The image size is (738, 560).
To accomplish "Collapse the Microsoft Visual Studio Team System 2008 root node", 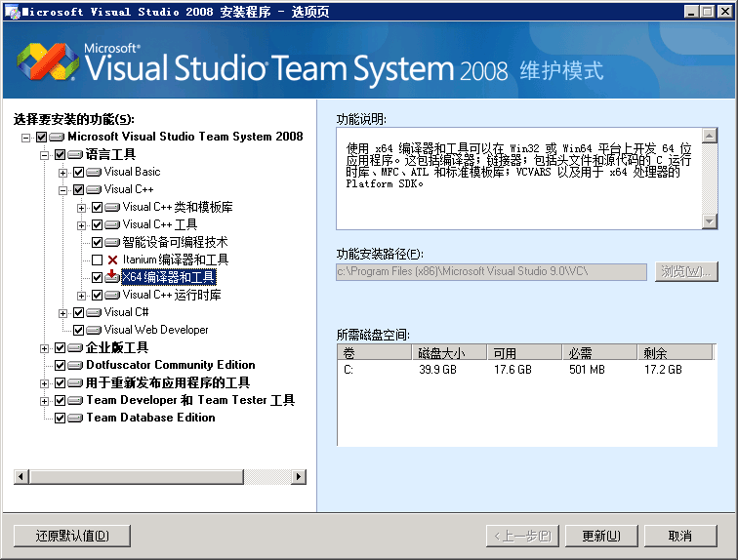I will (26, 138).
